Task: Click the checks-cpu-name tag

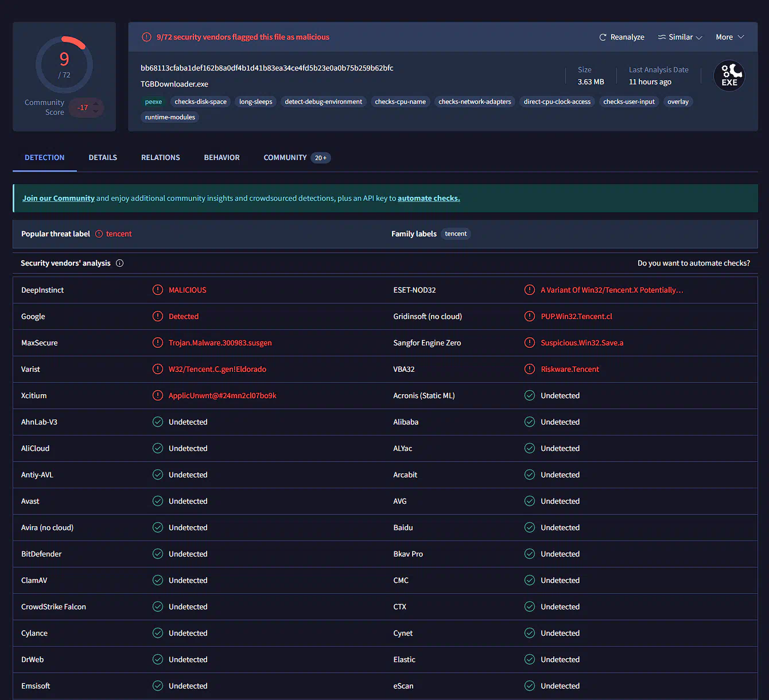Action: [x=401, y=102]
